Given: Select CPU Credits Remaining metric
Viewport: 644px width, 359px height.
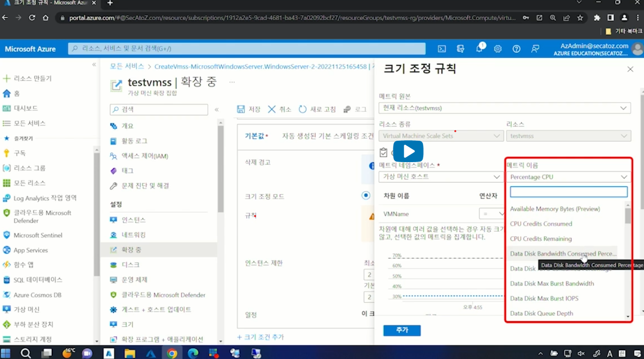Looking at the screenshot, I should coord(541,239).
